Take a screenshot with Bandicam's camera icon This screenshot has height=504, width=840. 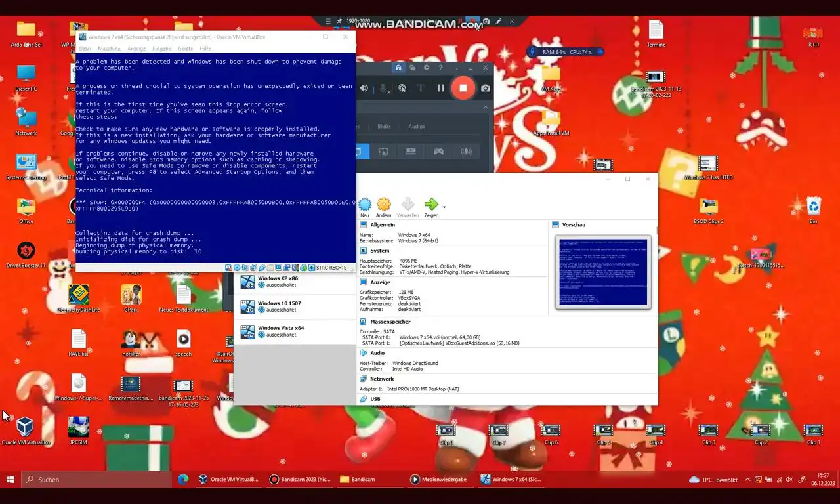point(486,88)
